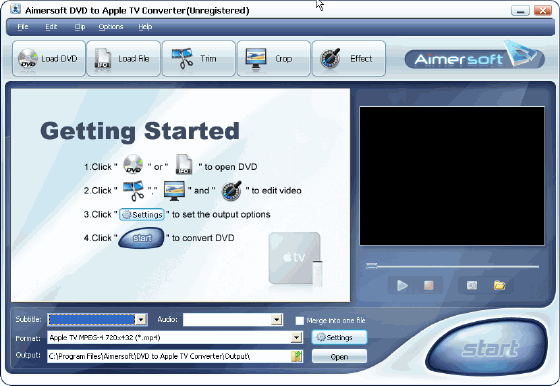
Task: Open the Clip menu
Action: pyautogui.click(x=80, y=27)
